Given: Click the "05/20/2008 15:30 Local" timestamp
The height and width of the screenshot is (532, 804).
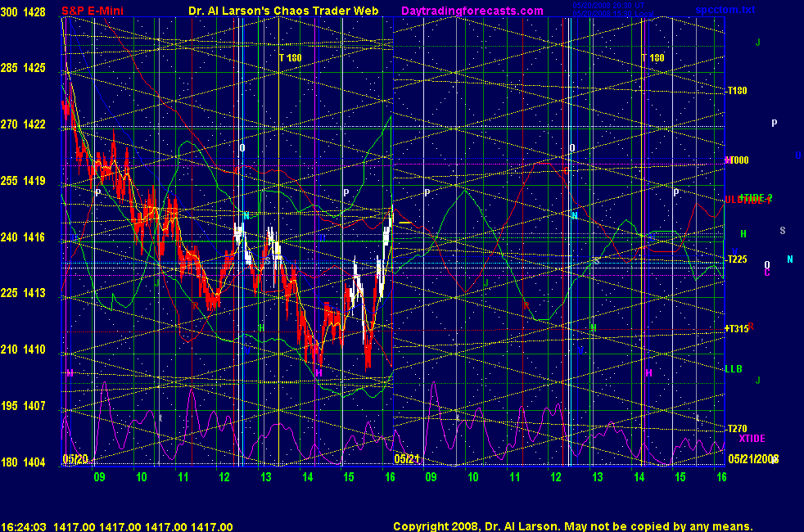Looking at the screenshot, I should click(612, 13).
